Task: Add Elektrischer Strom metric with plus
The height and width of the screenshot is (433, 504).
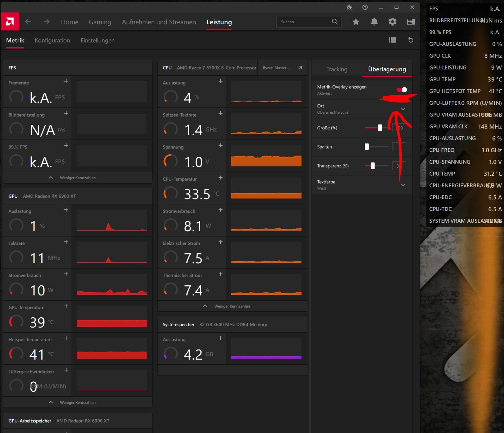Action: tap(221, 242)
